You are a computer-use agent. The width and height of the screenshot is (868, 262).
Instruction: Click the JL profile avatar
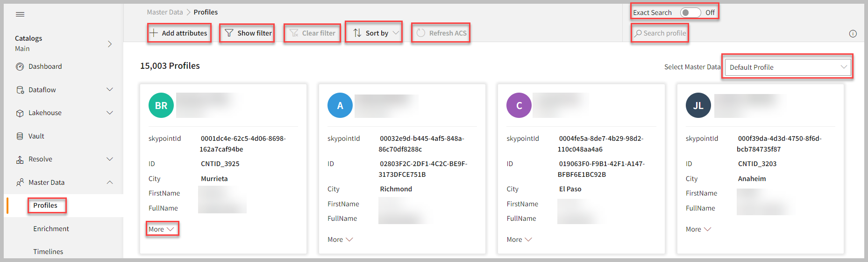tap(698, 105)
